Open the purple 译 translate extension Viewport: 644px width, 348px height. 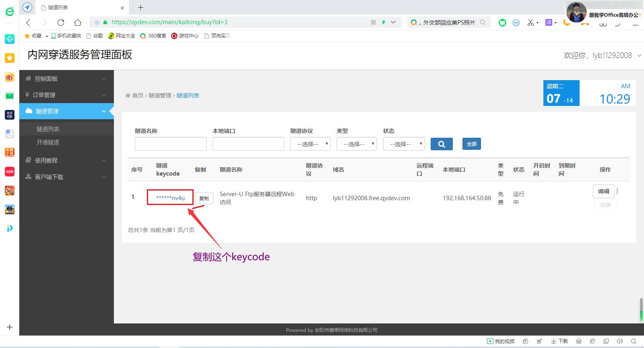point(549,23)
